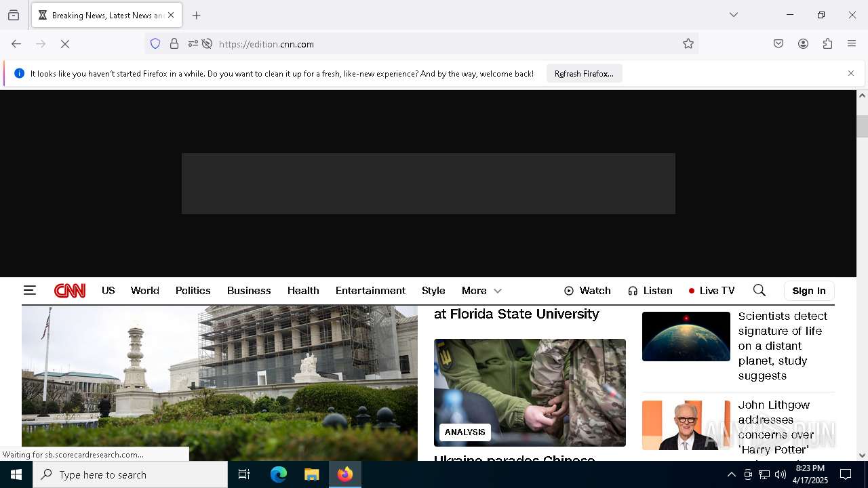The image size is (868, 488).
Task: Open File Explorer from taskbar
Action: (311, 474)
